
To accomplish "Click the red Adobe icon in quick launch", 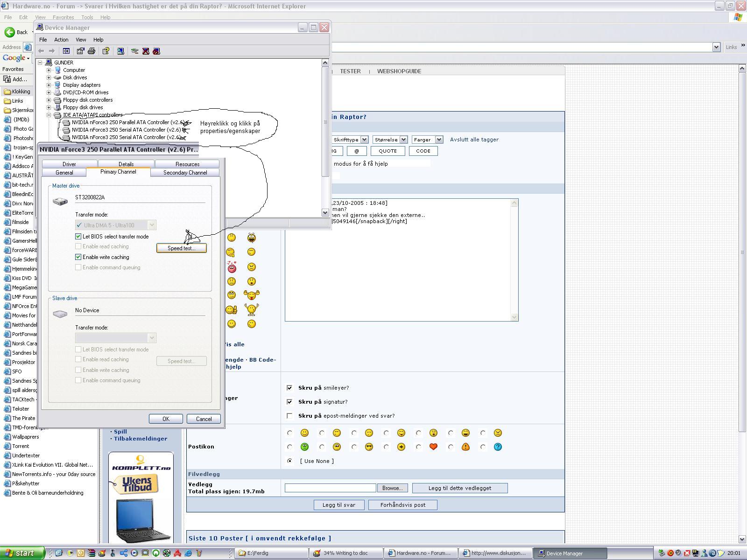I will click(x=177, y=553).
